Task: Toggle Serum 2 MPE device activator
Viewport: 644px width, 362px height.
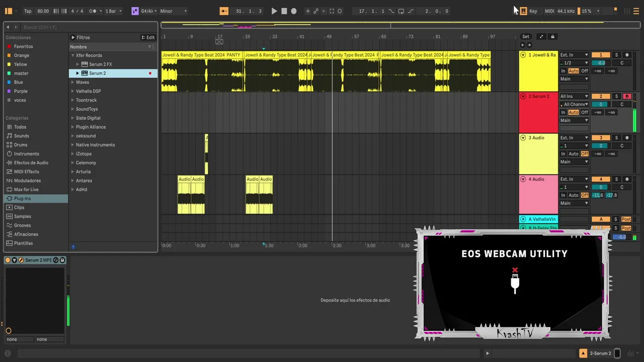Action: (8, 260)
